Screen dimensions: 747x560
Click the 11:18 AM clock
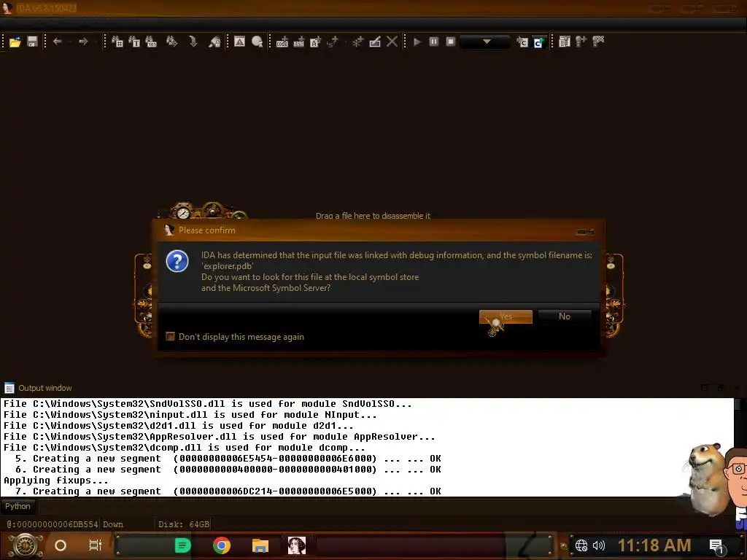[x=654, y=545]
